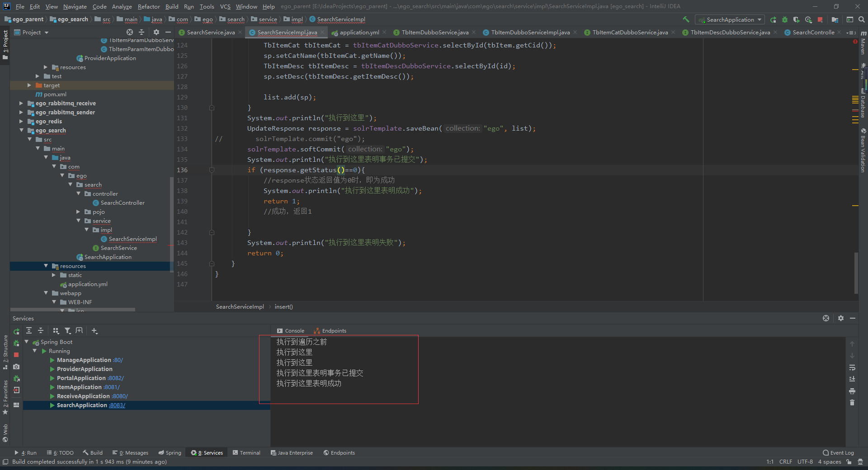
Task: Open the Terminal tool window button
Action: coord(246,452)
